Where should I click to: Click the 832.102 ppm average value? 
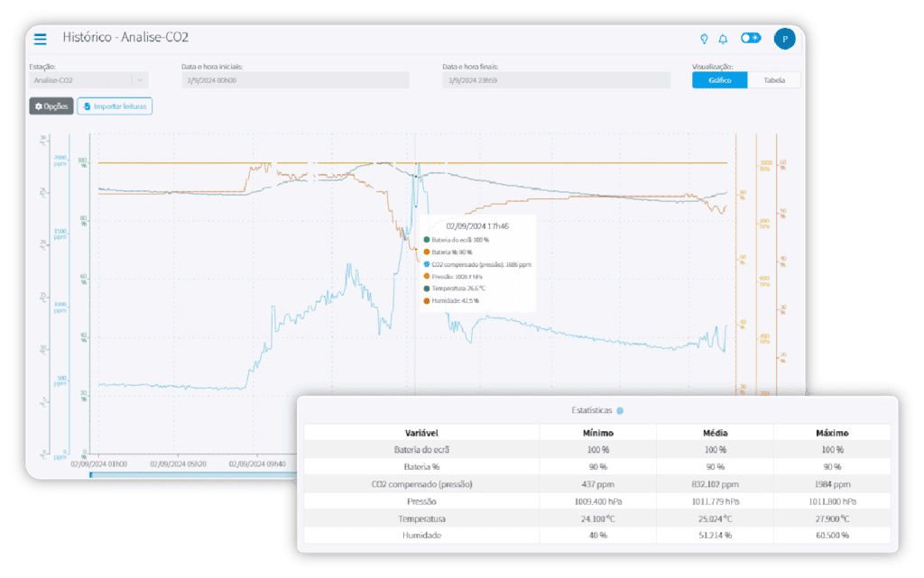pyautogui.click(x=715, y=484)
